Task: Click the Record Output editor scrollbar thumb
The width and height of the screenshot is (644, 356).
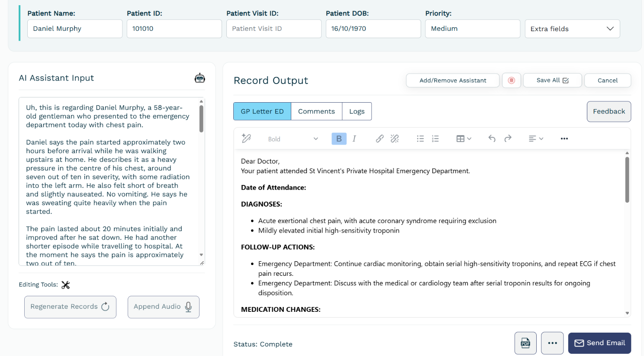Action: pyautogui.click(x=627, y=179)
